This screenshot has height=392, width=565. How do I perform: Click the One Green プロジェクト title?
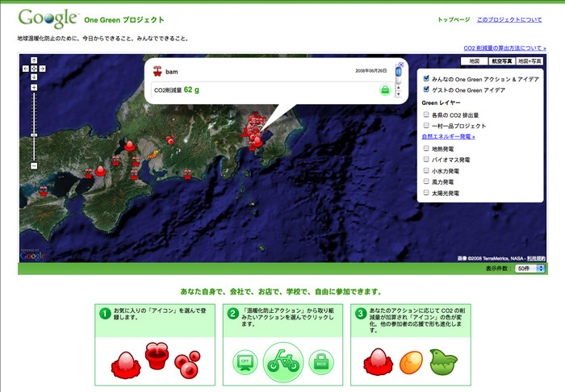124,20
